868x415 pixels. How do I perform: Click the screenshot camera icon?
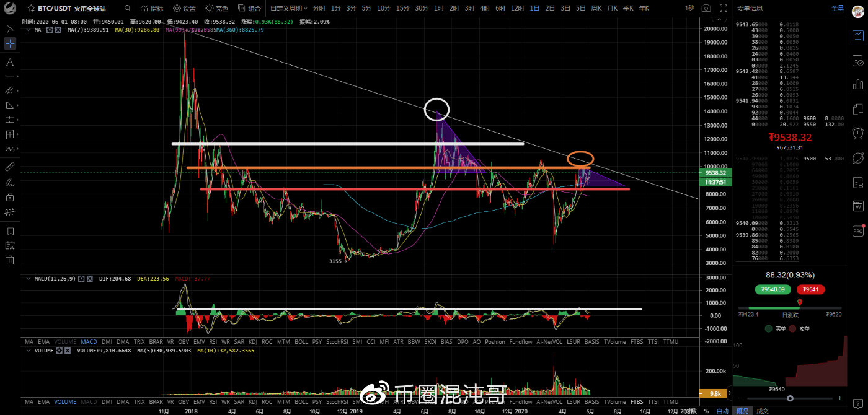706,8
